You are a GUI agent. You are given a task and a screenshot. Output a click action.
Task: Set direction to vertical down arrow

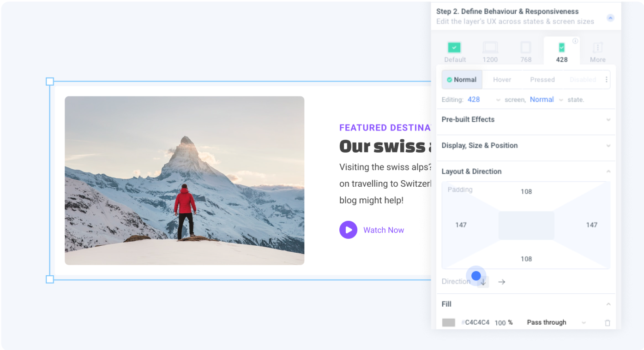pyautogui.click(x=483, y=282)
